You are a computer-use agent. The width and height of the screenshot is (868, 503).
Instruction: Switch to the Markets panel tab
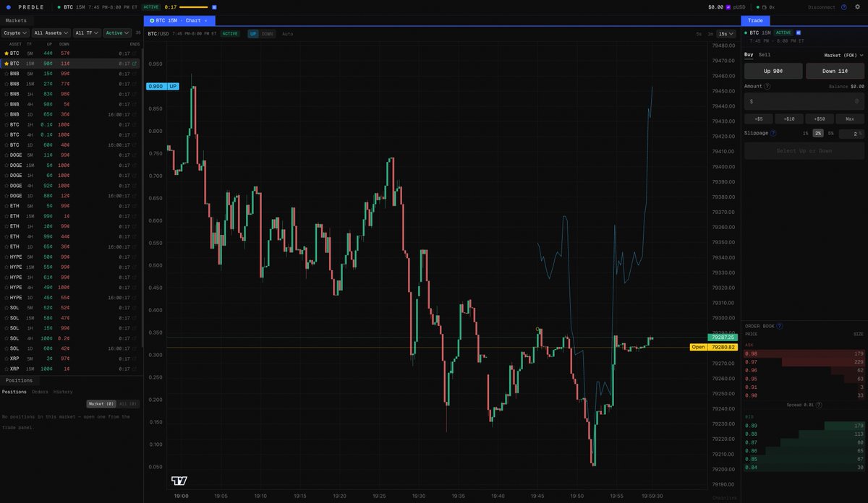16,21
